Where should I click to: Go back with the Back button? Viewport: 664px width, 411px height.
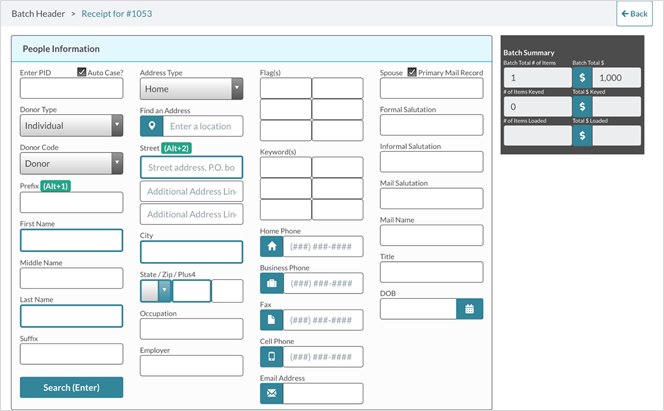(634, 14)
